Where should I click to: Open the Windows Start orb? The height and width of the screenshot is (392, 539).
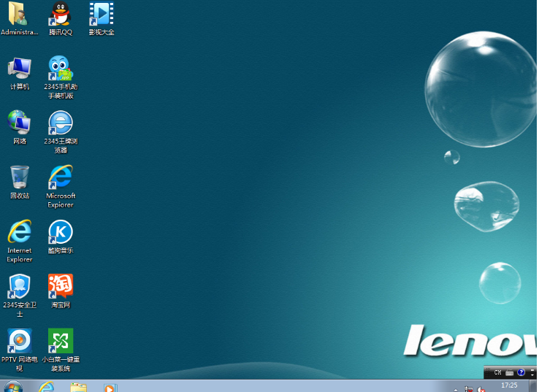click(x=13, y=387)
